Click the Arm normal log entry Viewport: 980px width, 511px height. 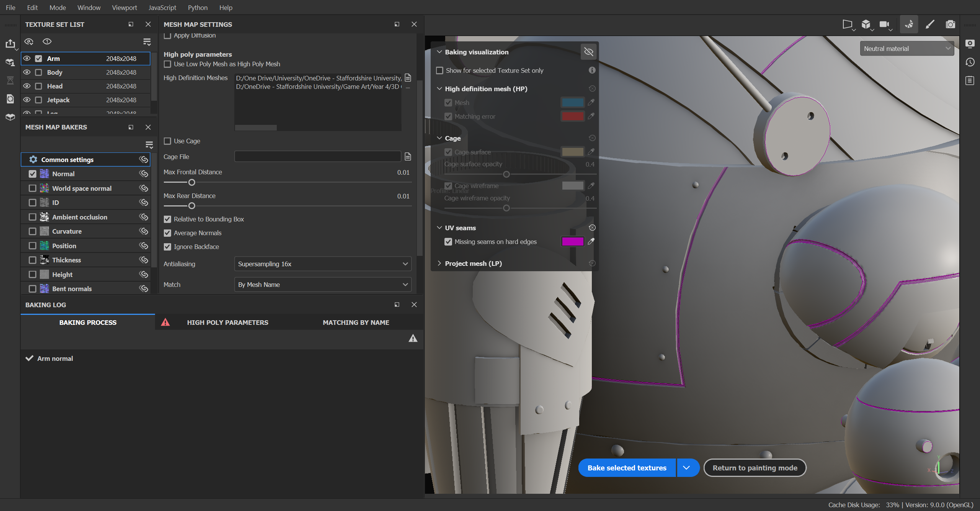[x=55, y=359]
